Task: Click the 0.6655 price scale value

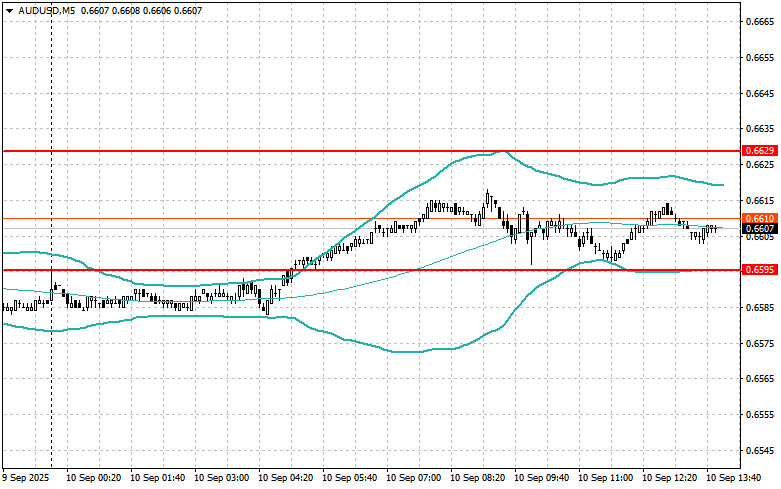Action: click(x=760, y=57)
